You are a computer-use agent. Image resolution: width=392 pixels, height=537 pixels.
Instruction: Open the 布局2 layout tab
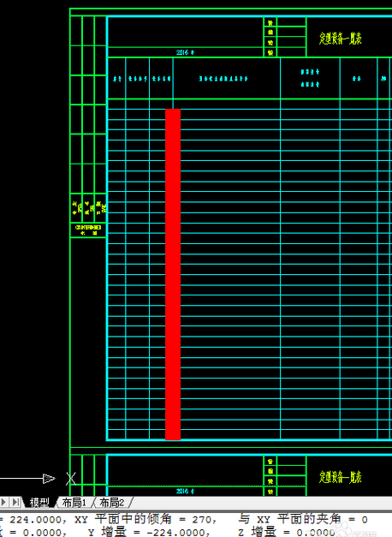[x=112, y=503]
